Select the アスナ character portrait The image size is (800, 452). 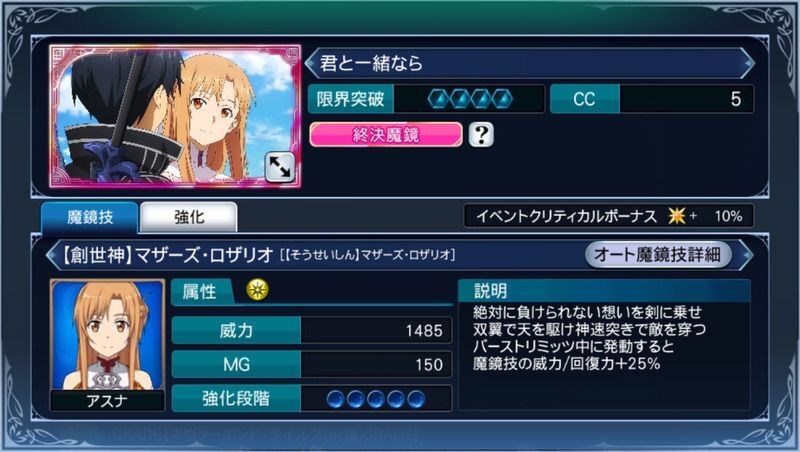pyautogui.click(x=107, y=344)
